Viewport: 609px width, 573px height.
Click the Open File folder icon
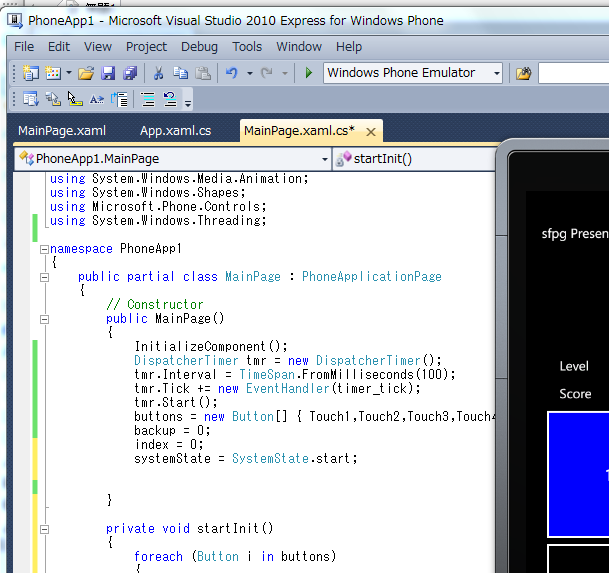(86, 73)
